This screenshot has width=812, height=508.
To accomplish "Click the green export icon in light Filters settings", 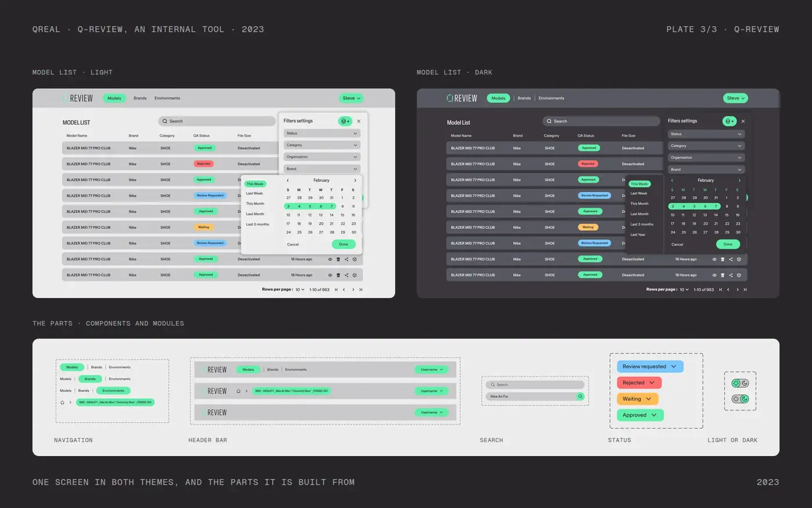I will point(345,121).
